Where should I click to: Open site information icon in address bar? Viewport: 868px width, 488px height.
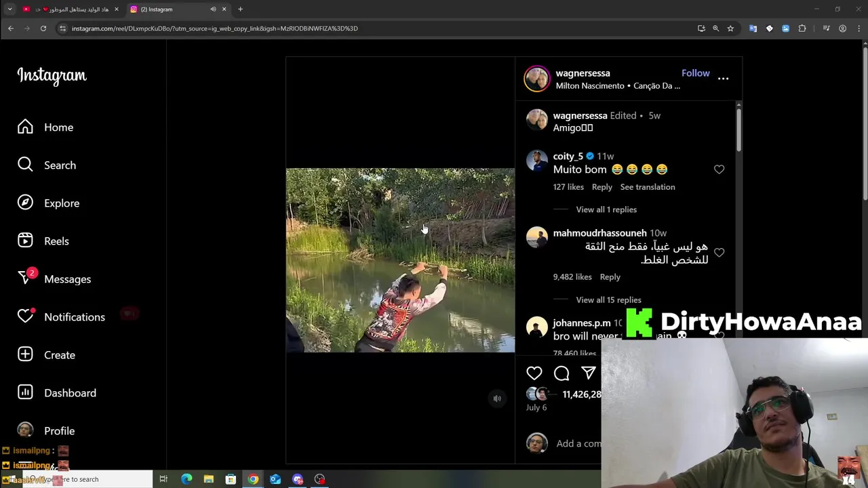click(x=62, y=28)
